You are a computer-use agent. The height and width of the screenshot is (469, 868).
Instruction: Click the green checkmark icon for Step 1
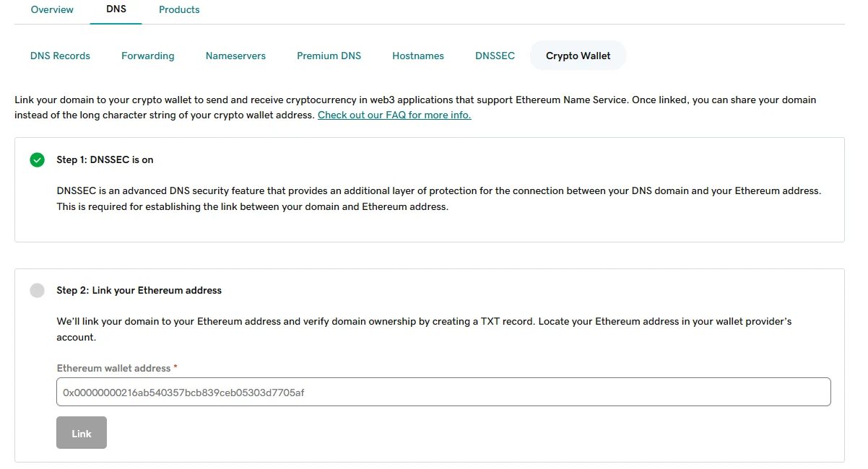click(x=38, y=159)
